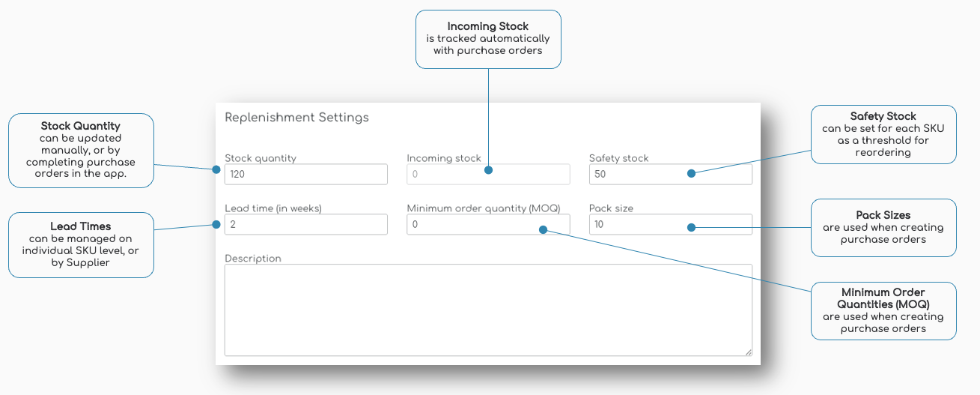Screen dimensions: 980x395
Task: Select the Lead time (in weeks) field
Action: [x=305, y=224]
